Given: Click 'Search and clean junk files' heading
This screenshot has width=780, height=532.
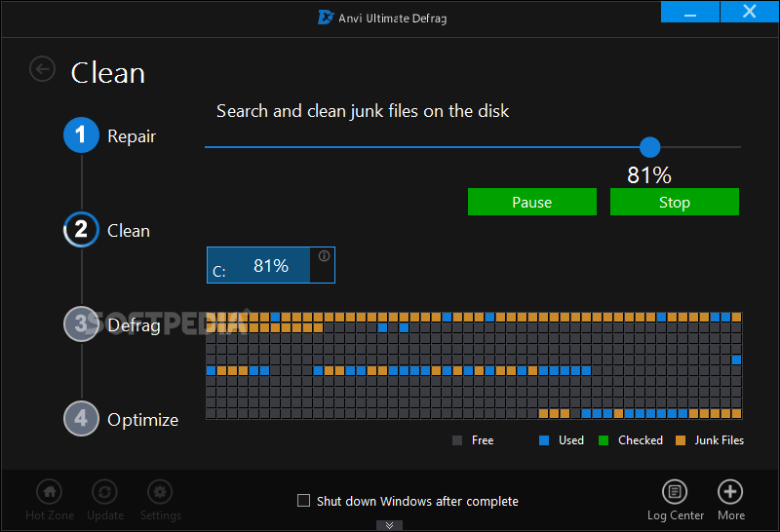Looking at the screenshot, I should (x=363, y=111).
